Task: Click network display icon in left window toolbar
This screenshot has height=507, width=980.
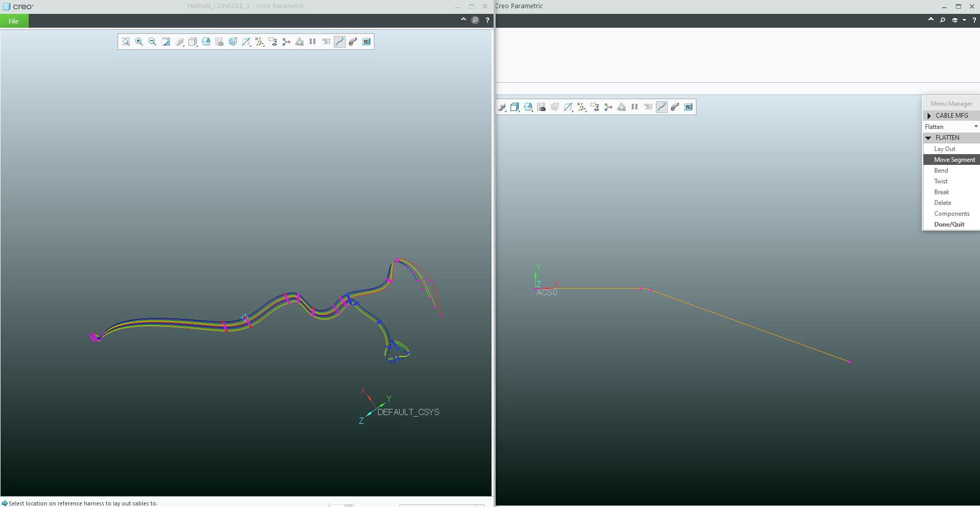Action: pos(286,42)
